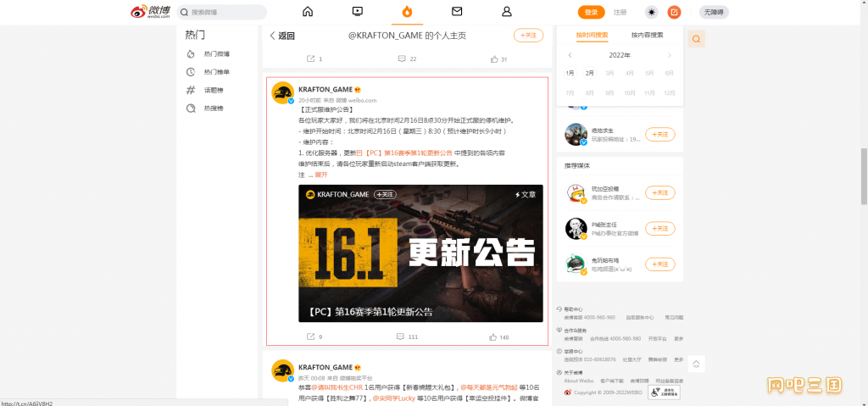
Task: Click +关注 inside the article card
Action: click(x=386, y=194)
